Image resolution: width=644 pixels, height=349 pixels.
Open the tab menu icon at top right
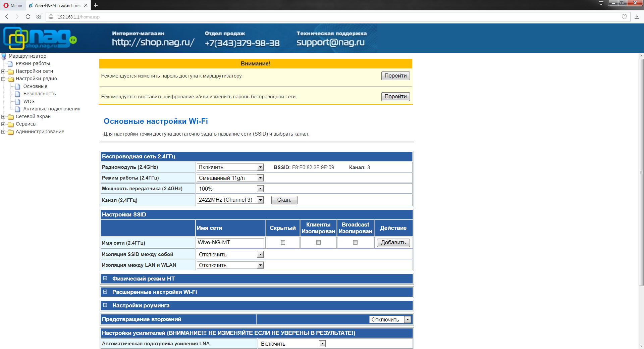(601, 3)
